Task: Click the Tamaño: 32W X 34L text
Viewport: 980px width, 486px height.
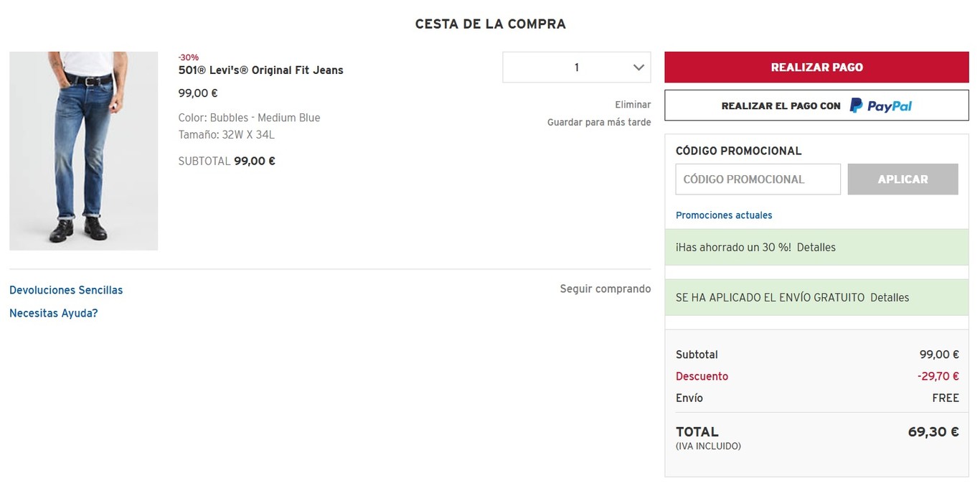Action: coord(226,135)
